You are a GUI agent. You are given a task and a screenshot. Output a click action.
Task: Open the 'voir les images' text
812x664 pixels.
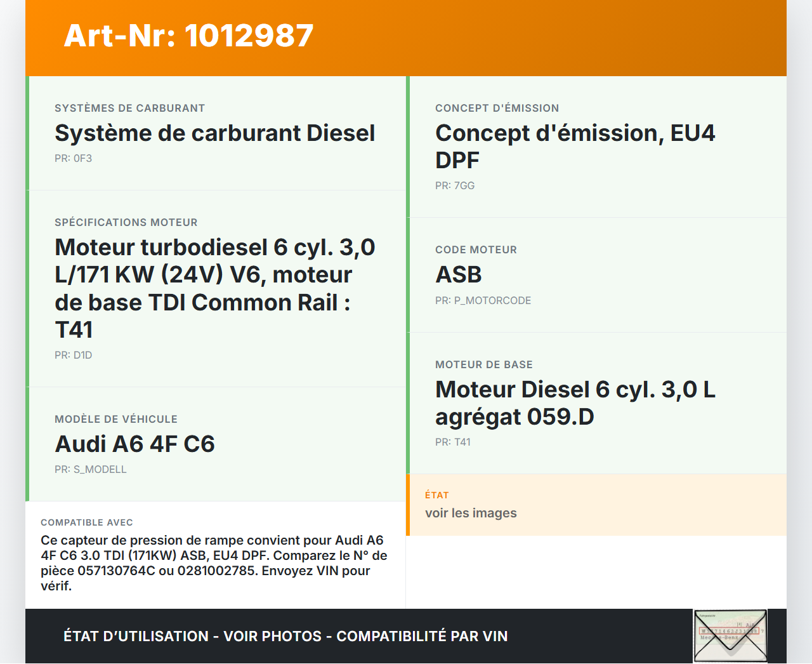pos(471,513)
